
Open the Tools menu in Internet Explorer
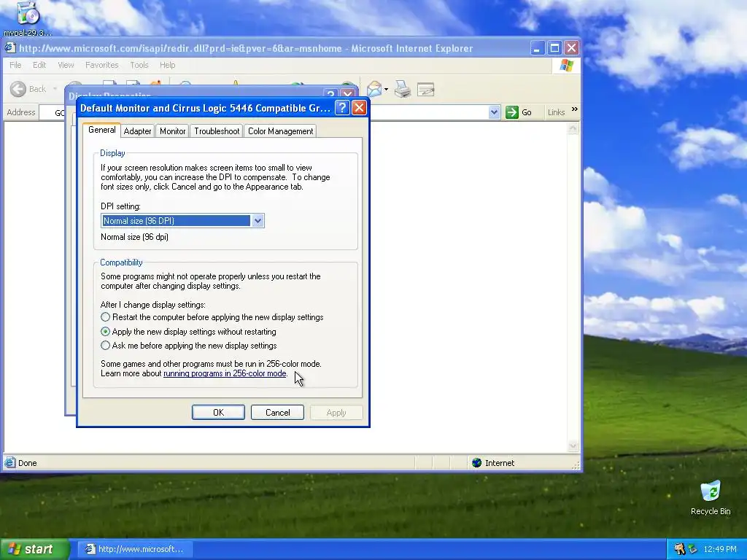[139, 65]
